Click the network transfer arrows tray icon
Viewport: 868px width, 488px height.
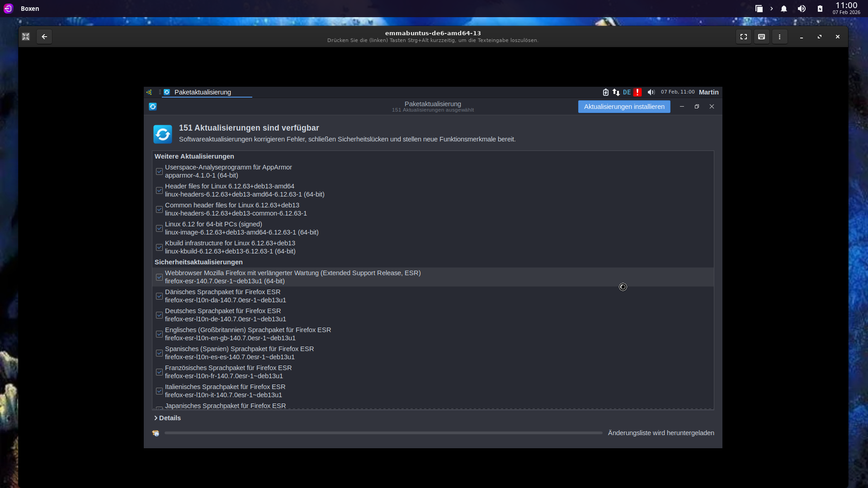(616, 92)
